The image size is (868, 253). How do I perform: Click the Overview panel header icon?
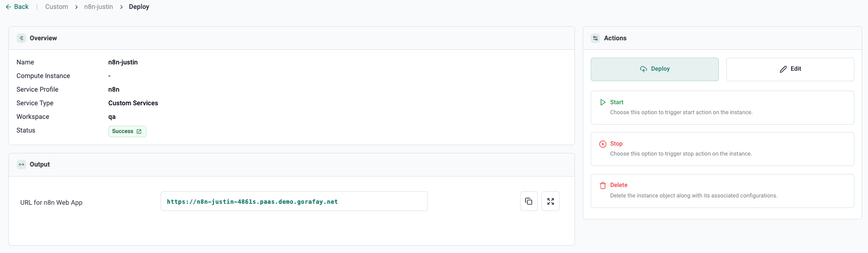coord(21,38)
